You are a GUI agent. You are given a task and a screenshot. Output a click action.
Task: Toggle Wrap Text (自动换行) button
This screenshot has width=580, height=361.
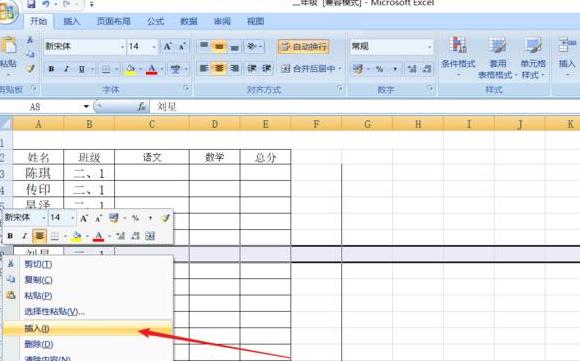tap(303, 47)
